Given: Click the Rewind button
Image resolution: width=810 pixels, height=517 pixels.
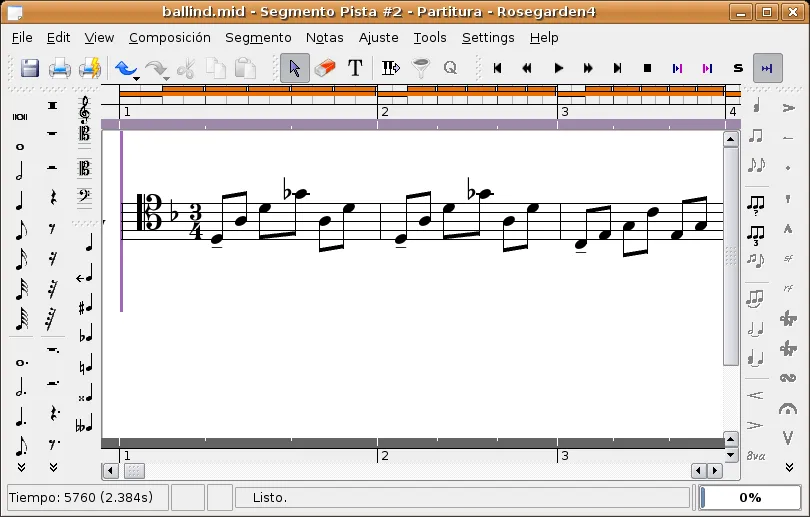Looking at the screenshot, I should coord(527,68).
